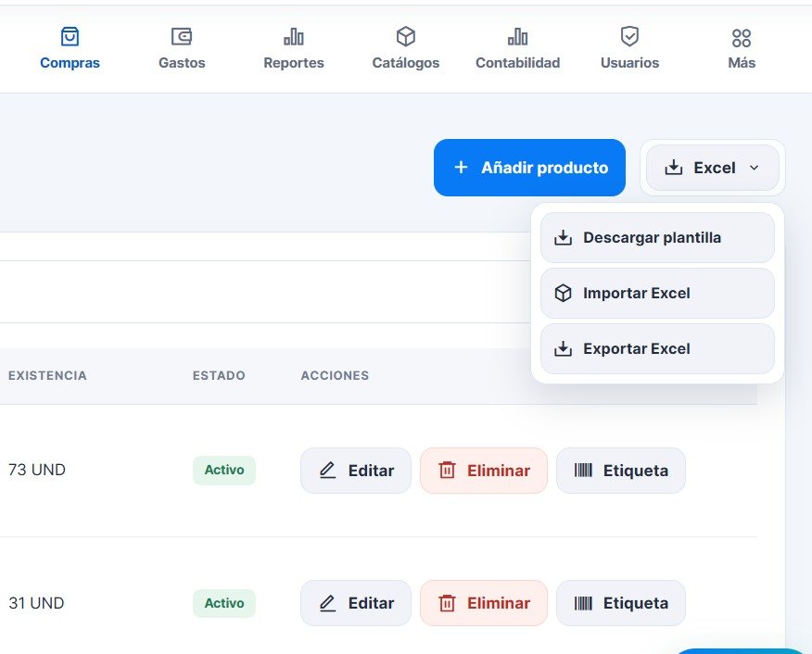
Task: Click pencil icon in 73 UND row
Action: click(327, 471)
